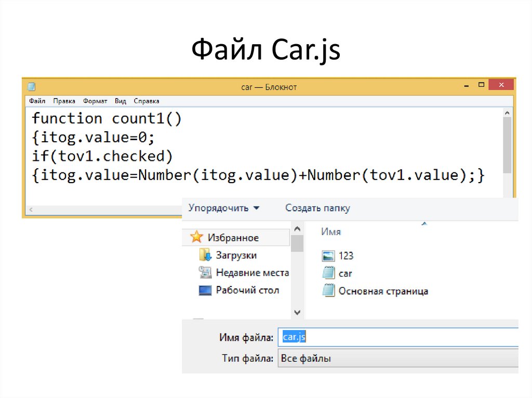Click the Notepad icon in title bar
Viewport: 532px width, 398px height.
click(31, 87)
